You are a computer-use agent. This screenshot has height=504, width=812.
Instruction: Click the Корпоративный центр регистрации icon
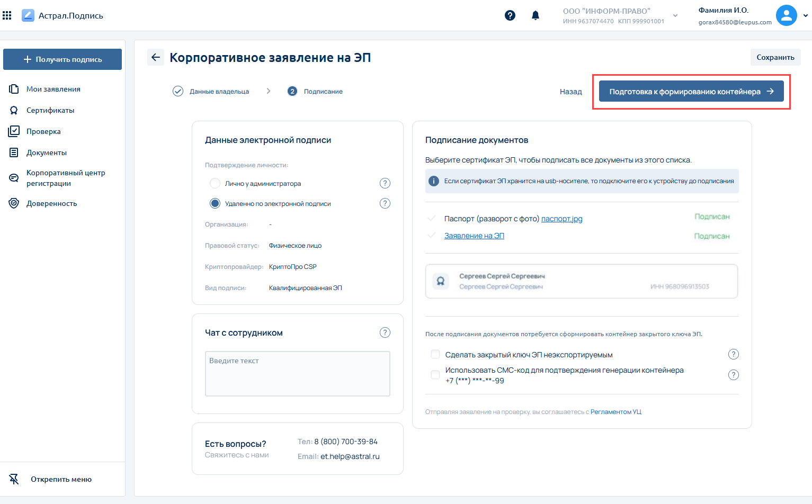(x=14, y=178)
